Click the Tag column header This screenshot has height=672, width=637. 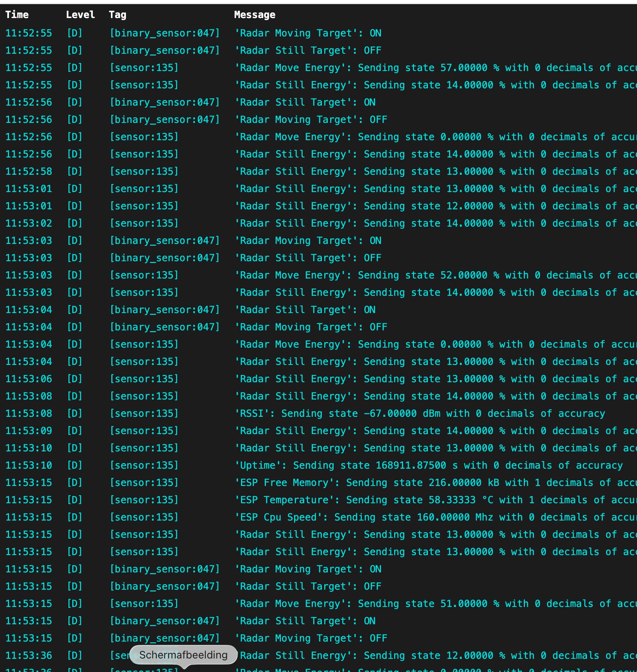[117, 15]
